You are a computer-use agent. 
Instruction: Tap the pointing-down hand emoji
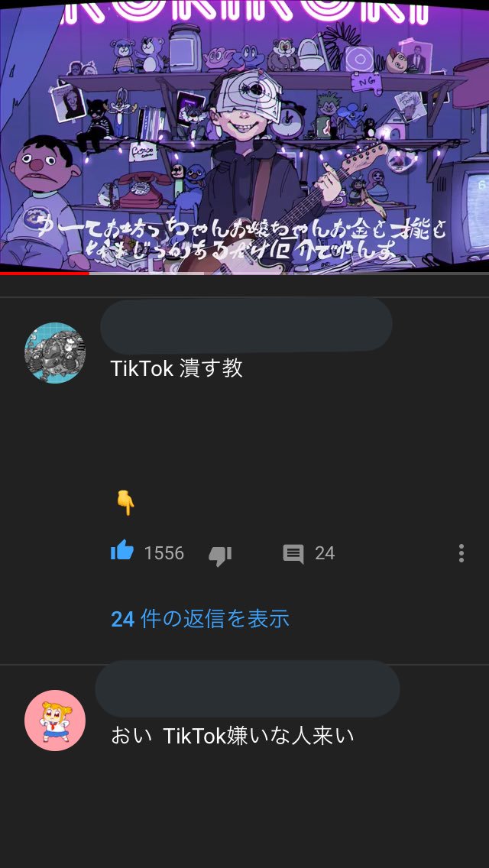click(x=126, y=504)
